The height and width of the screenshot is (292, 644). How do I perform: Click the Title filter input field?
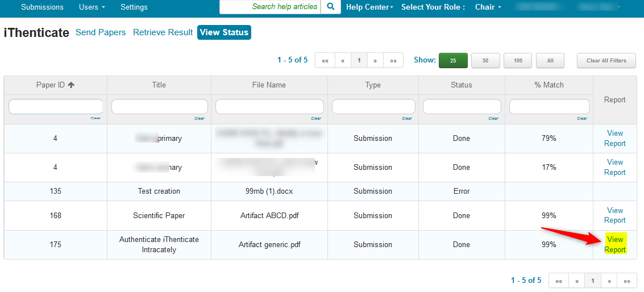[159, 106]
